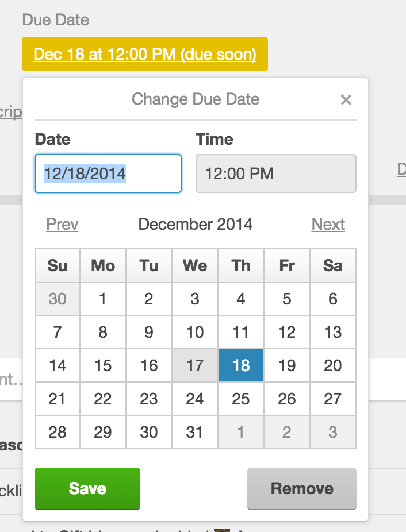Select December 20 on the calendar
The height and width of the screenshot is (532, 406).
click(332, 365)
